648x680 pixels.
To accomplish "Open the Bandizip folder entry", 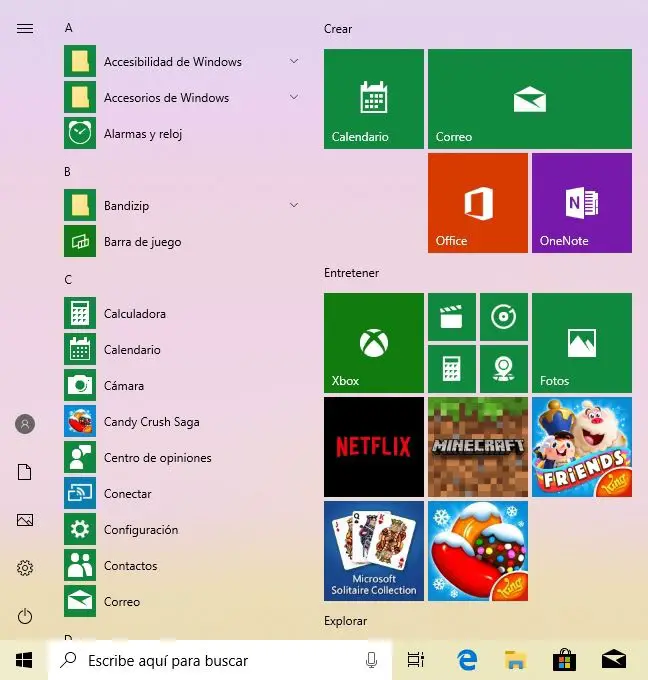I will 182,205.
